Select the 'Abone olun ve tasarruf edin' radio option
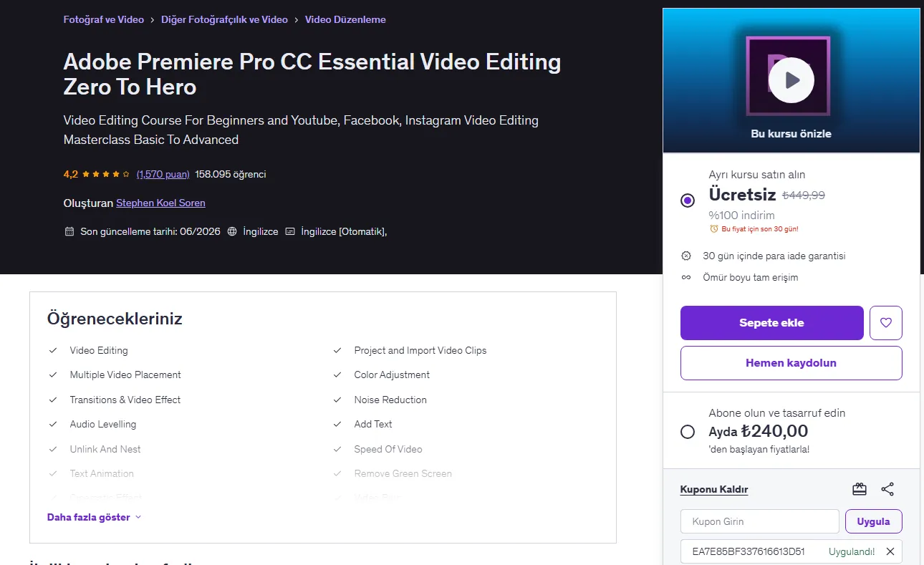Viewport: 924px width, 565px height. [x=688, y=432]
